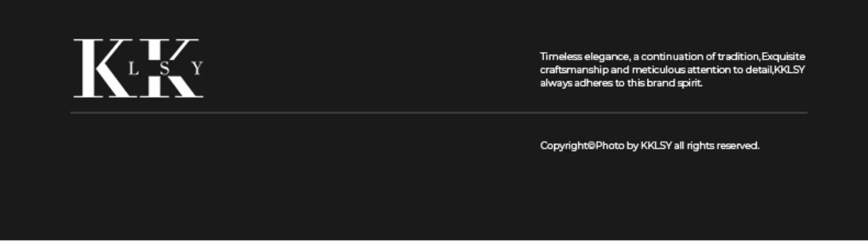Click 'KKLSY' in the copyright line

[656, 146]
